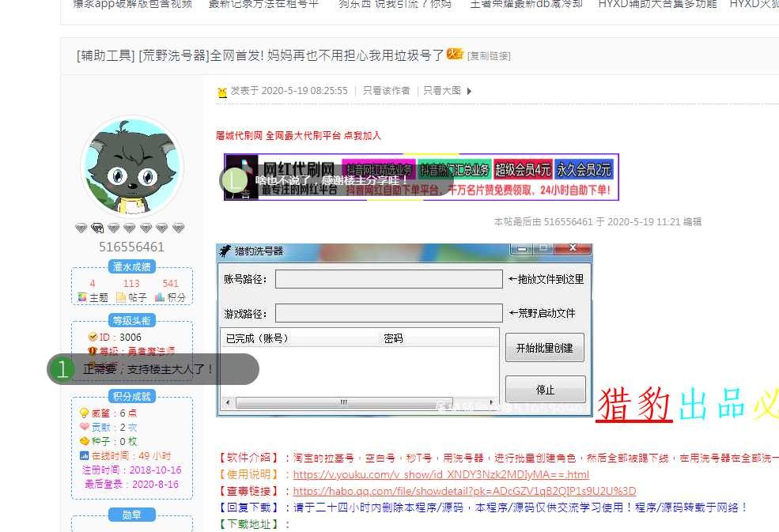Image resolution: width=779 pixels, height=532 pixels.
Task: Click the 下载地址 label
Action: pos(253,524)
